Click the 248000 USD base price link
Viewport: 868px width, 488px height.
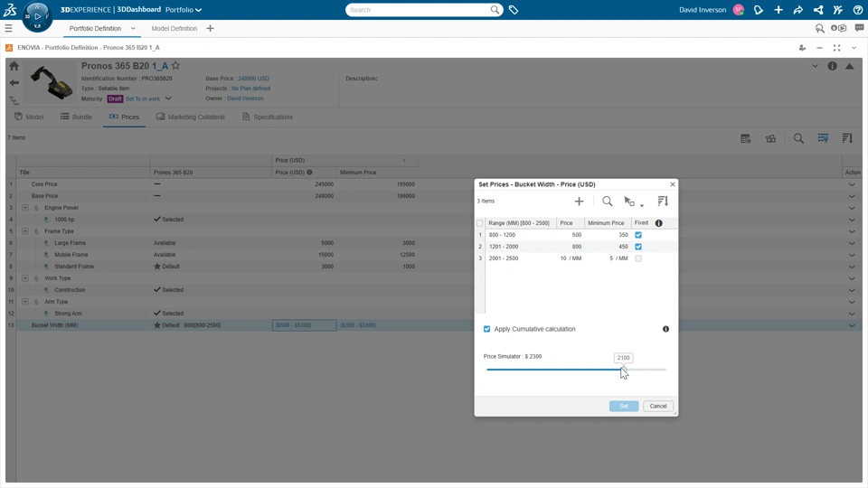click(253, 79)
